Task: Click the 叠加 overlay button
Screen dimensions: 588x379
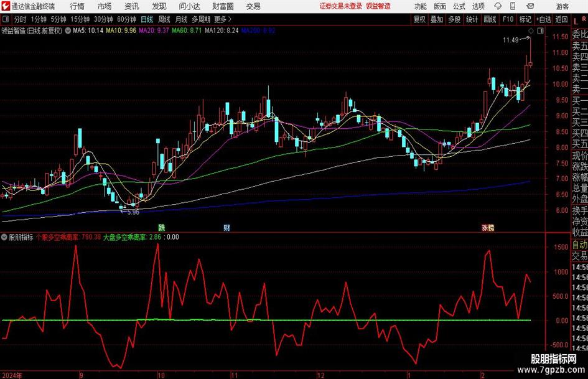Action: click(x=437, y=19)
